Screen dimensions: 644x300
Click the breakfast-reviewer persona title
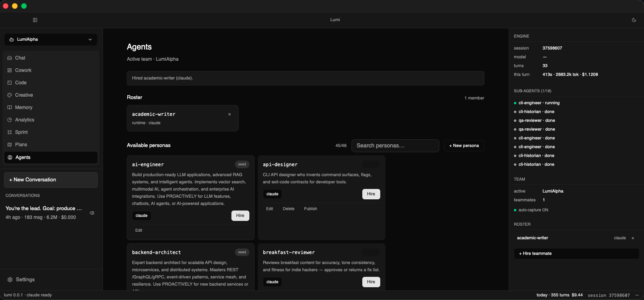point(289,252)
